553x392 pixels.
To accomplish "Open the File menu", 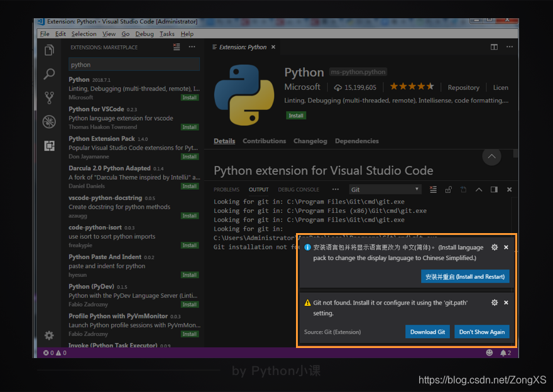I will (x=45, y=34).
